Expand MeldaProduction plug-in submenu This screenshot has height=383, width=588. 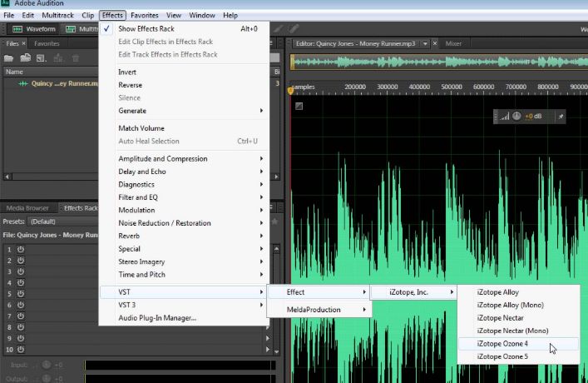(x=319, y=310)
